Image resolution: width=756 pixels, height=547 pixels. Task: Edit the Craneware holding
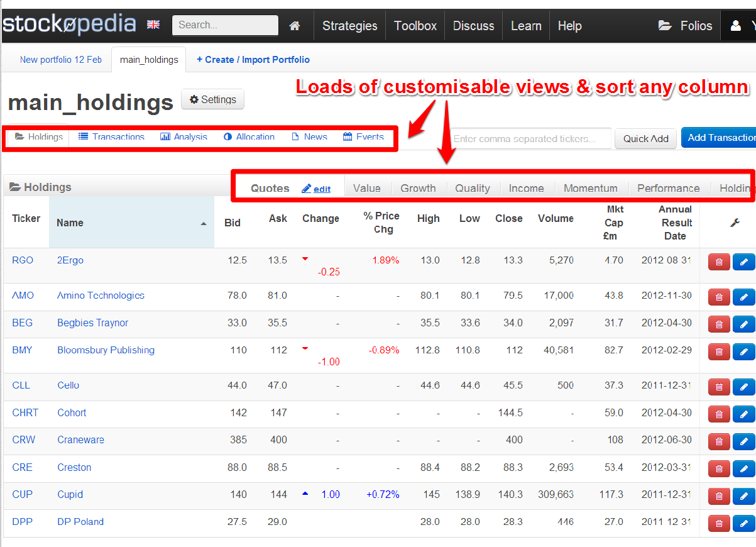click(x=744, y=441)
